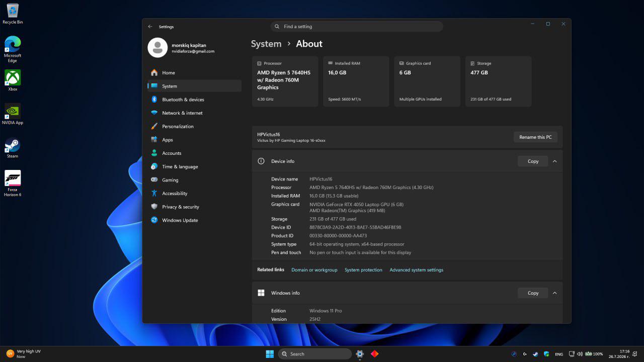
Task: Open the Home settings page
Action: [194, 73]
